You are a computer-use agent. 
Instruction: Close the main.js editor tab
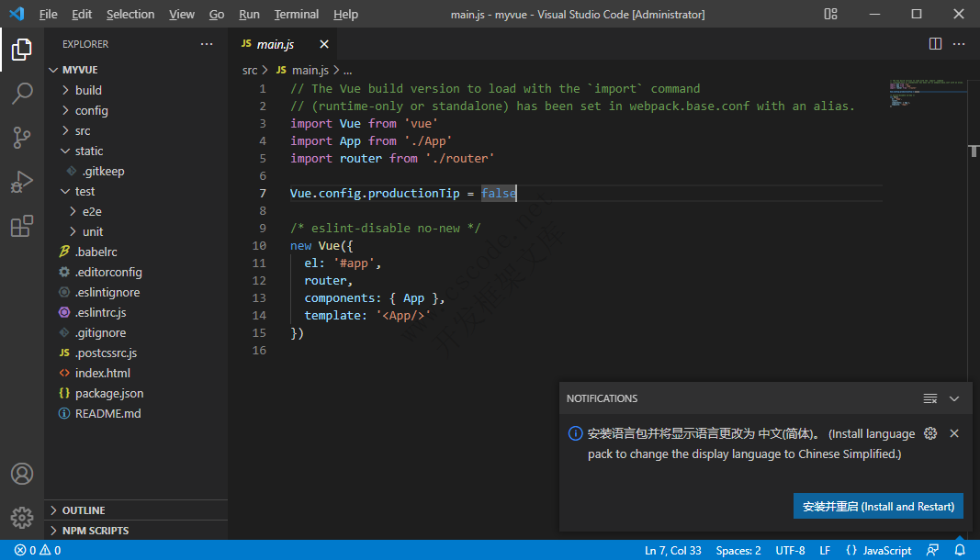[323, 44]
